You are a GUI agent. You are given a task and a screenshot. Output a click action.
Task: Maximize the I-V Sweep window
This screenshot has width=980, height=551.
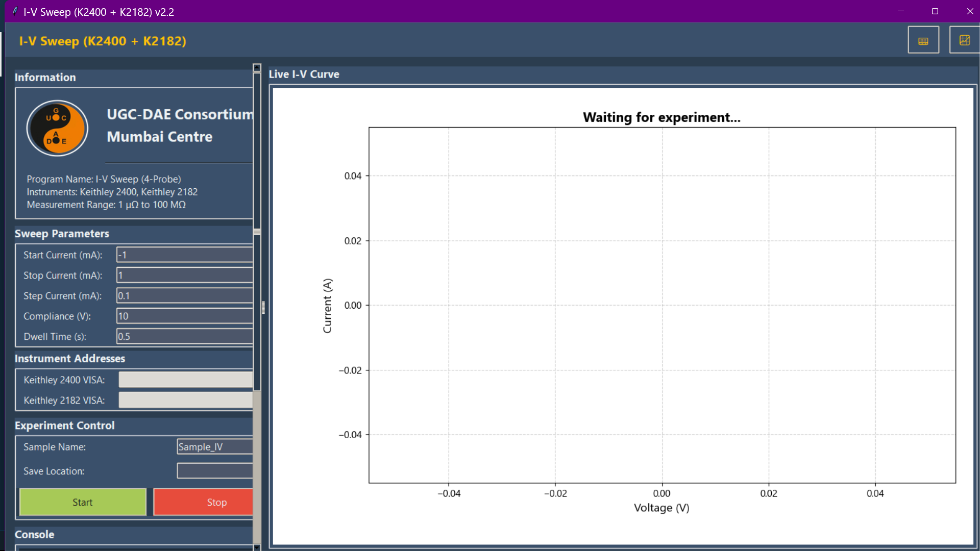coord(935,11)
